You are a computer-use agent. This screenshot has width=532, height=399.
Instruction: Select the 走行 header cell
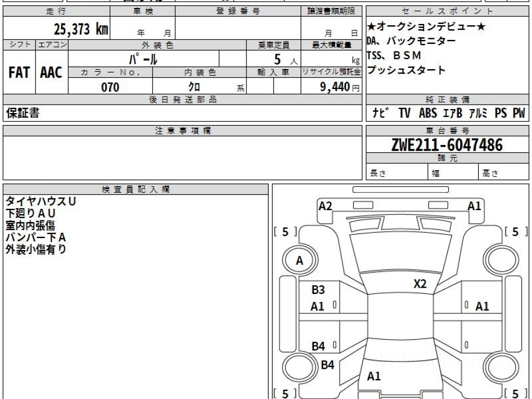(56, 12)
